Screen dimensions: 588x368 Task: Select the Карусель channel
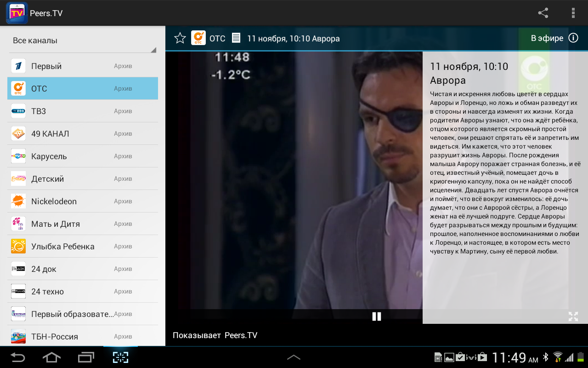(49, 156)
